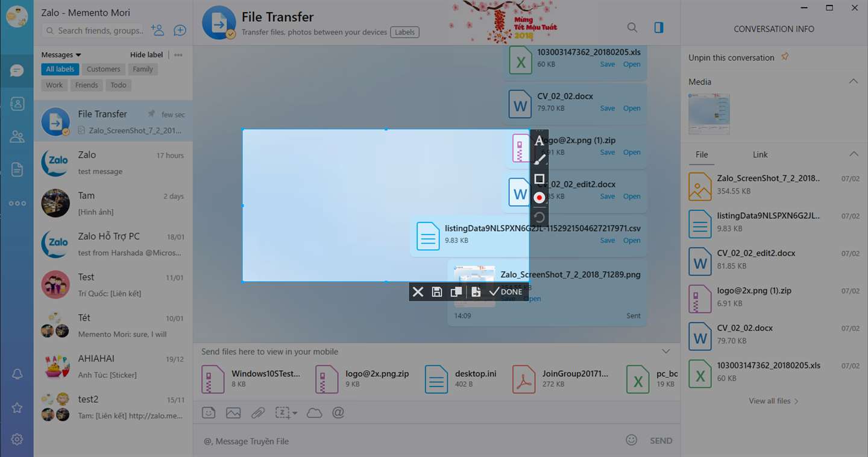Open the red color picker
The height and width of the screenshot is (457, 868).
tap(539, 198)
